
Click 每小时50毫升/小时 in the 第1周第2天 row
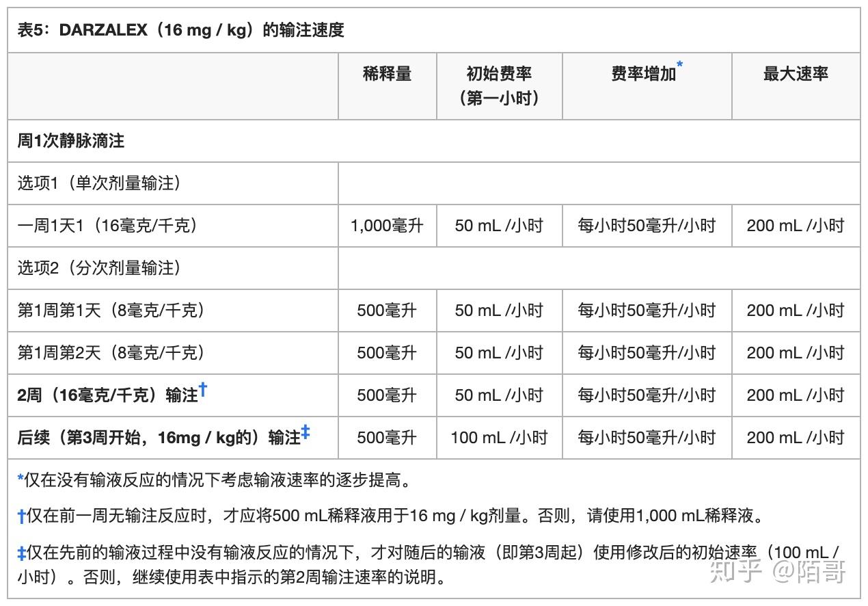coord(647,353)
